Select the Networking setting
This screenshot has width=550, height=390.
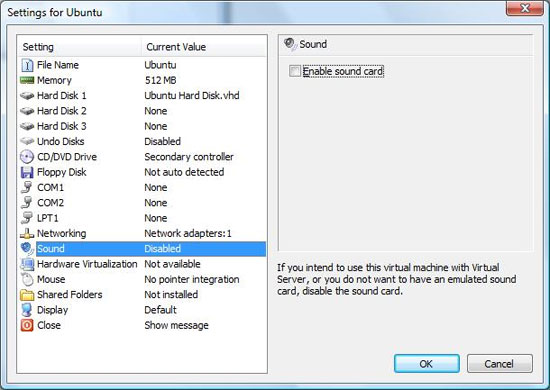point(62,233)
